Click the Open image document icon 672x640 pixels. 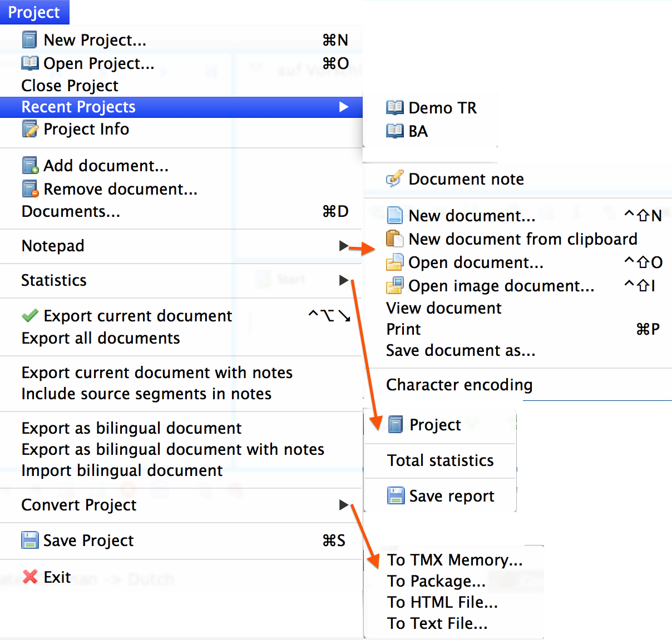pos(394,286)
